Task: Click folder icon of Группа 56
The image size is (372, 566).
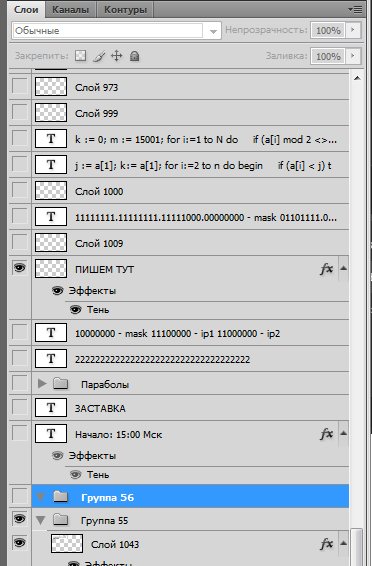Action: [x=61, y=497]
